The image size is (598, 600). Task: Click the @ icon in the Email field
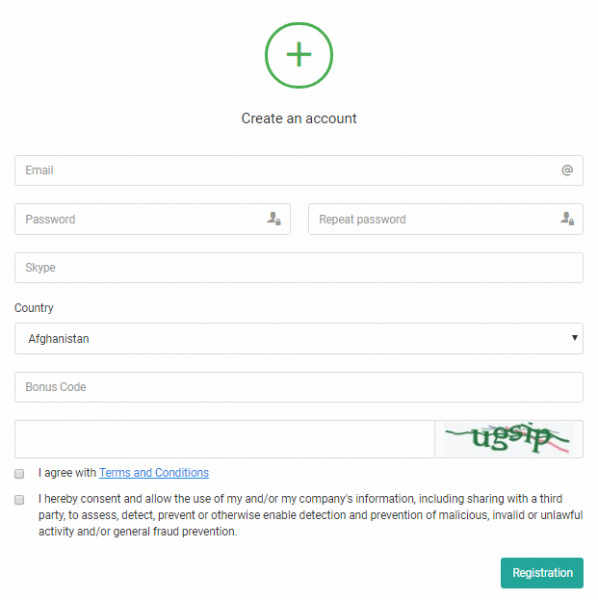coord(567,170)
